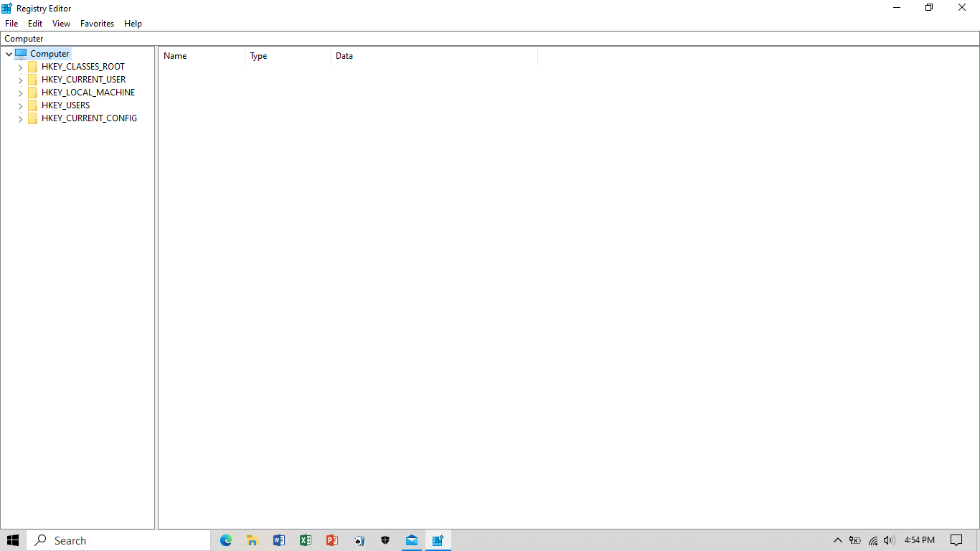
Task: Click the registry path address bar
Action: [x=490, y=39]
